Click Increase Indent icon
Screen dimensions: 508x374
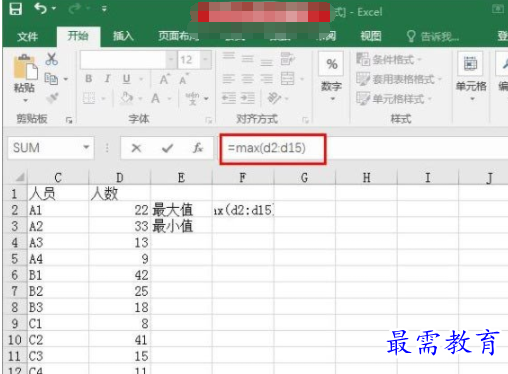(x=248, y=98)
